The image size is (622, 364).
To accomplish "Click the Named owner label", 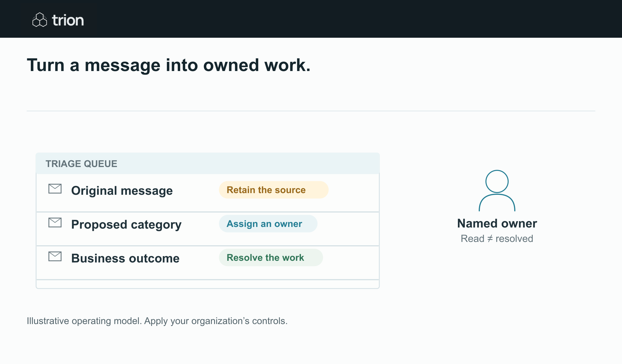I will pos(497,223).
